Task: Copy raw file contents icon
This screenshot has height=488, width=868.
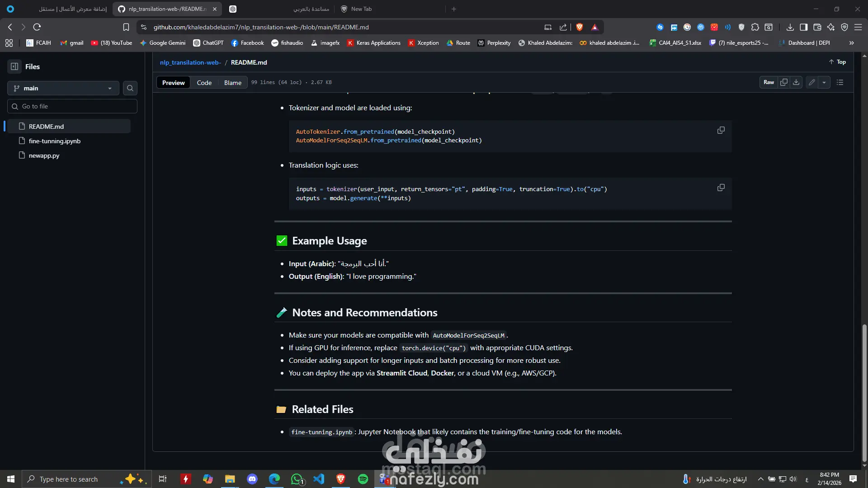Action: coord(784,82)
